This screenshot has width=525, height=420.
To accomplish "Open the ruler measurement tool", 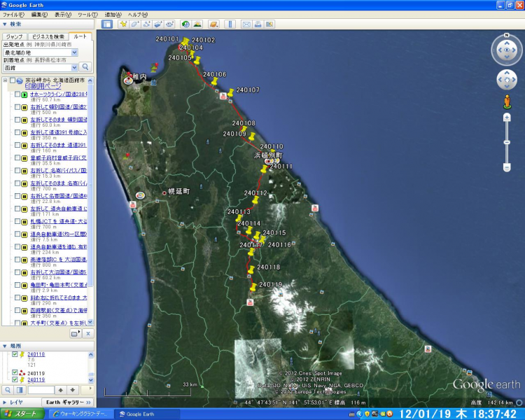I will click(x=230, y=24).
